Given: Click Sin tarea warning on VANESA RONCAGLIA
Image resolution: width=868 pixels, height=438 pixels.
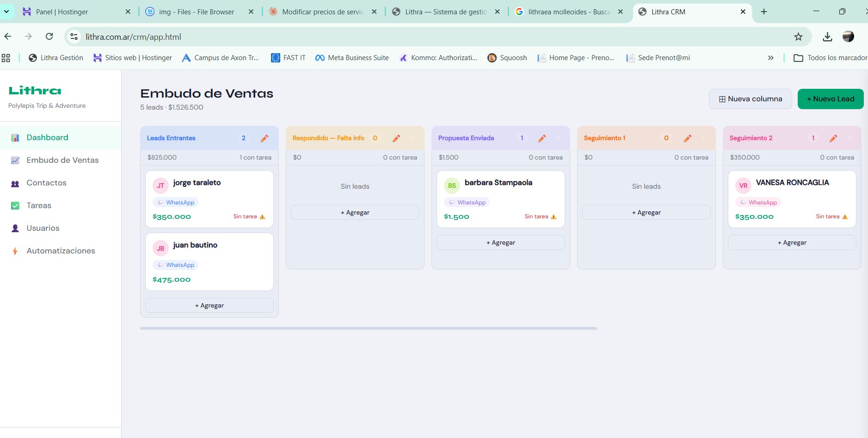Looking at the screenshot, I should [x=832, y=216].
